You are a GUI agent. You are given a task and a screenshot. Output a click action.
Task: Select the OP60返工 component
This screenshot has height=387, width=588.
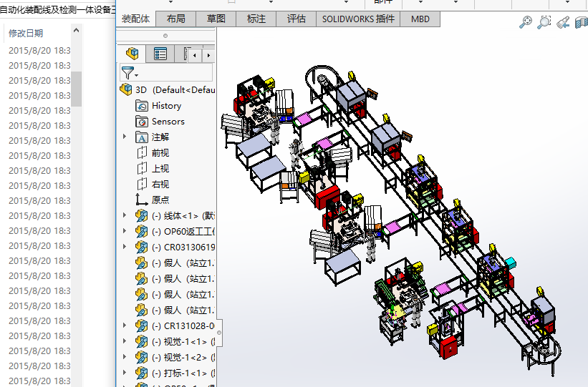tap(183, 232)
